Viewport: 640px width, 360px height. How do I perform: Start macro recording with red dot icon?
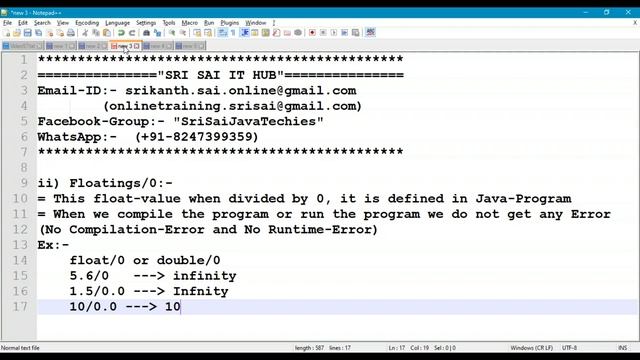point(312,33)
